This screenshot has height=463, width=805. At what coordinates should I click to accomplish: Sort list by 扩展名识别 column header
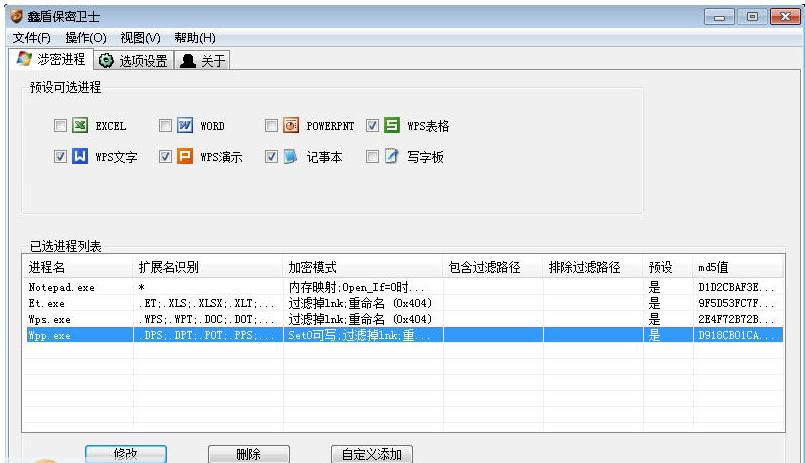pyautogui.click(x=169, y=267)
